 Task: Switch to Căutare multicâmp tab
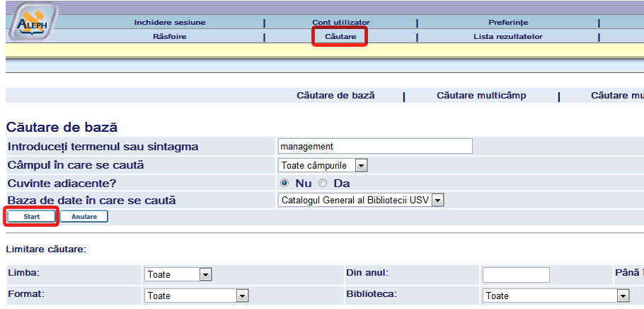point(481,95)
